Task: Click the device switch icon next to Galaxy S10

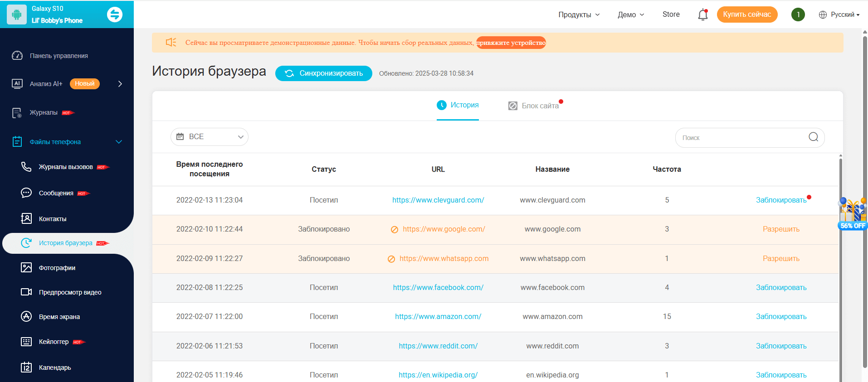Action: (115, 15)
